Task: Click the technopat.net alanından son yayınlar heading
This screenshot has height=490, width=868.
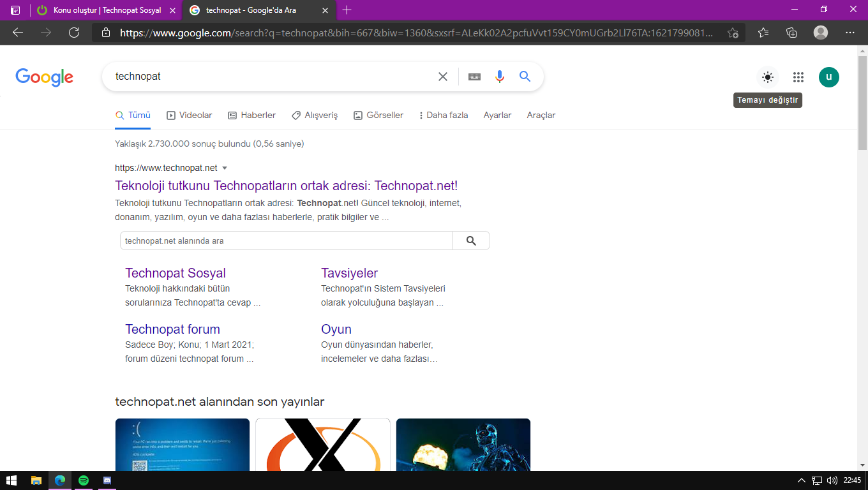Action: coord(220,401)
